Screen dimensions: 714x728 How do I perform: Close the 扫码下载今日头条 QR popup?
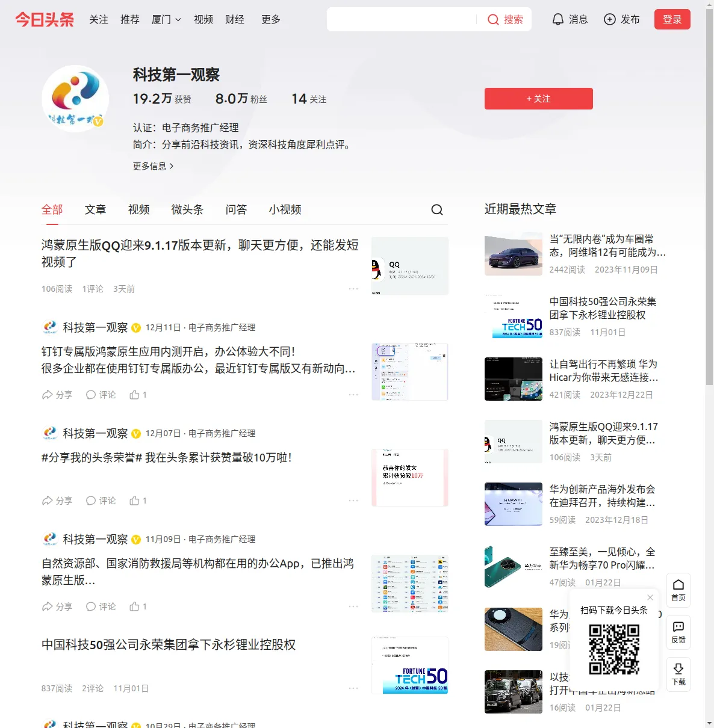[650, 597]
